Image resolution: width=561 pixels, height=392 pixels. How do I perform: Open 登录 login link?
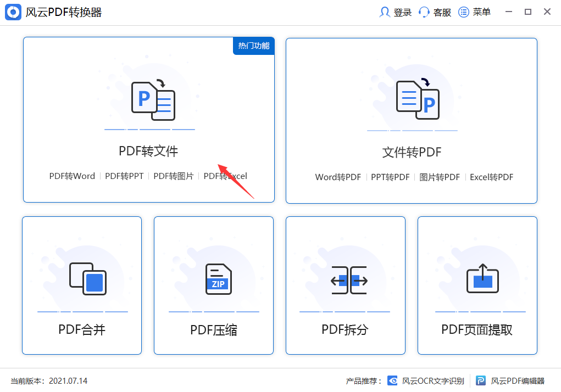coord(403,12)
